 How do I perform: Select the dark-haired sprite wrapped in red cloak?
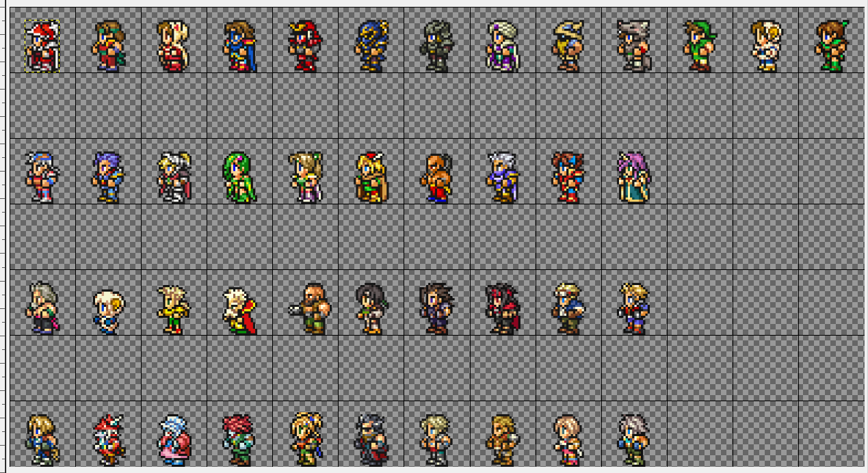(502, 309)
